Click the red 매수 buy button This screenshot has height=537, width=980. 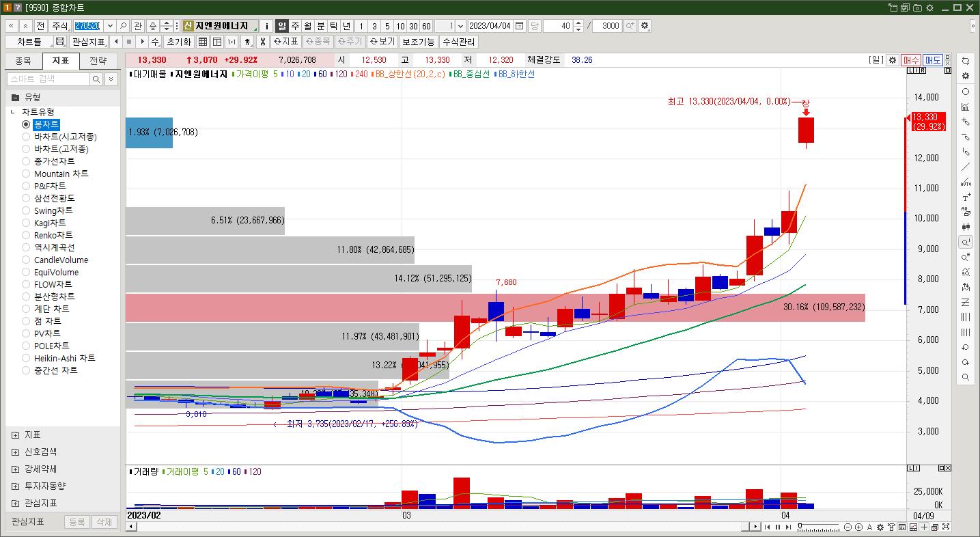[x=911, y=60]
